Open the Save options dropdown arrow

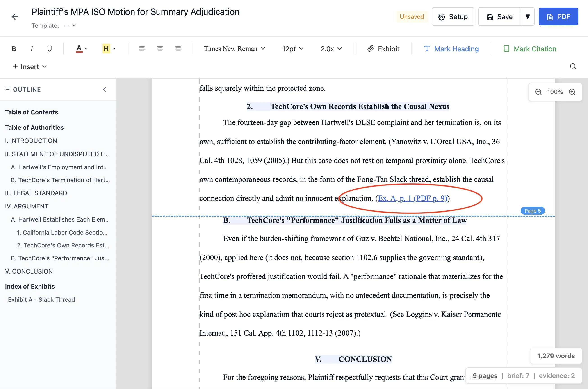(528, 17)
